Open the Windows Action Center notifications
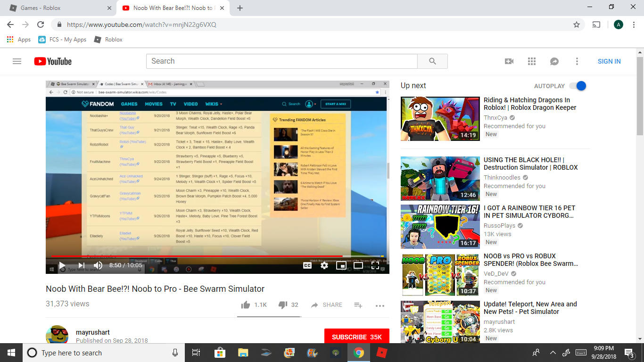The width and height of the screenshot is (644, 362). pos(629,353)
